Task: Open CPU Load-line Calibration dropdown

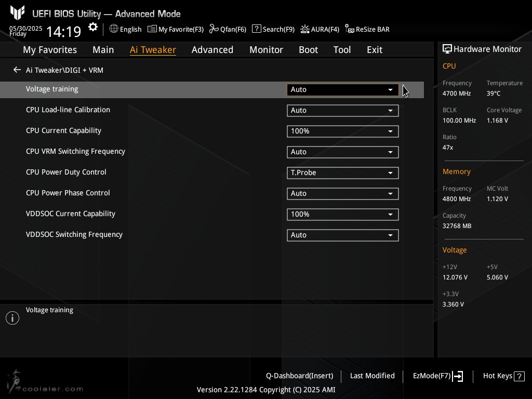Action: [x=343, y=110]
